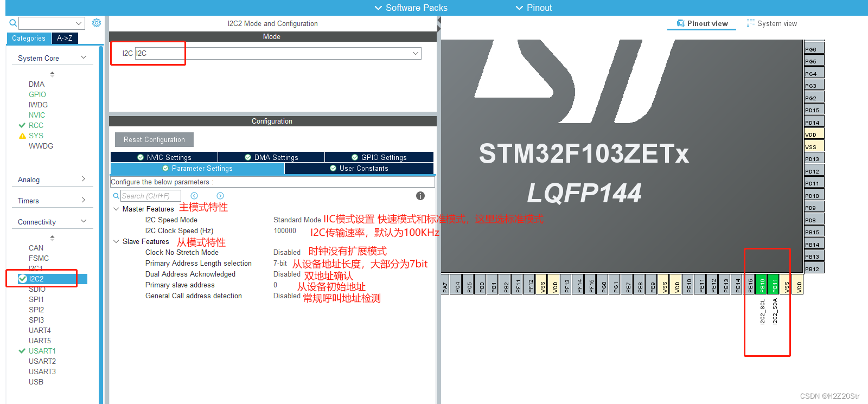Screen dimensions: 868x404
Task: Collapse the Connectivity category
Action: (x=84, y=221)
